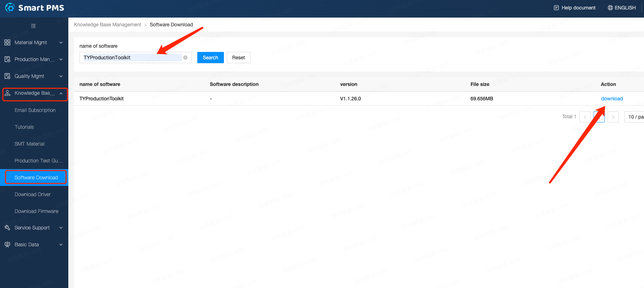
Task: Open the page size dropdown showing 10 / page
Action: pyautogui.click(x=635, y=117)
